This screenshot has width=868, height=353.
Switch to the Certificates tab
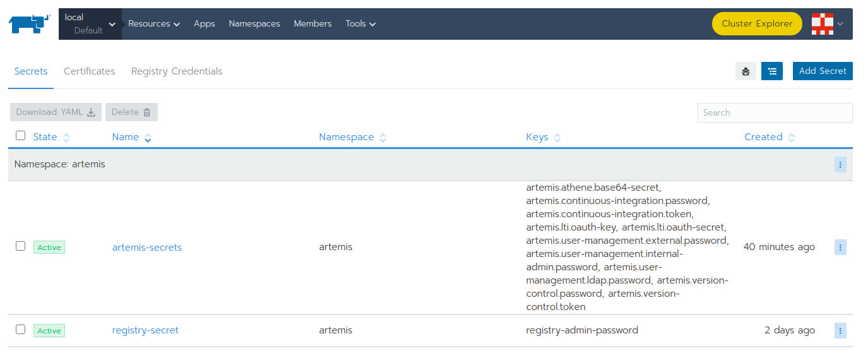(89, 71)
